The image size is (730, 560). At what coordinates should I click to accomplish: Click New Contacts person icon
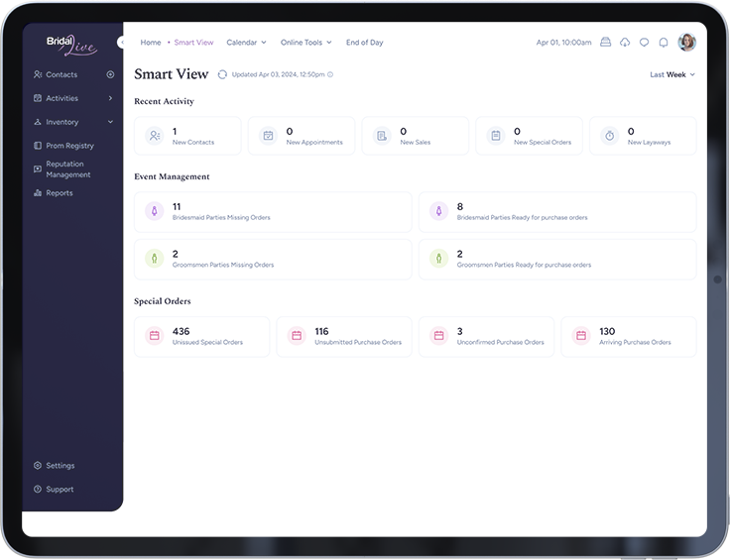pos(154,136)
